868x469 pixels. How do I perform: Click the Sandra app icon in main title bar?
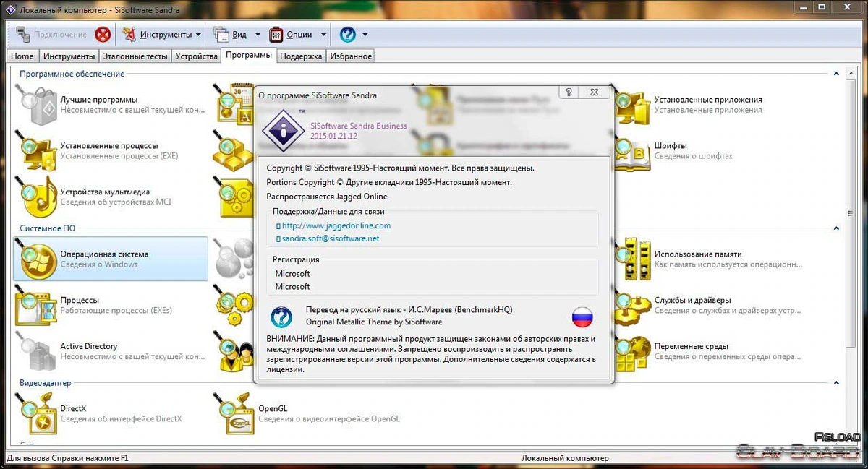[x=11, y=9]
